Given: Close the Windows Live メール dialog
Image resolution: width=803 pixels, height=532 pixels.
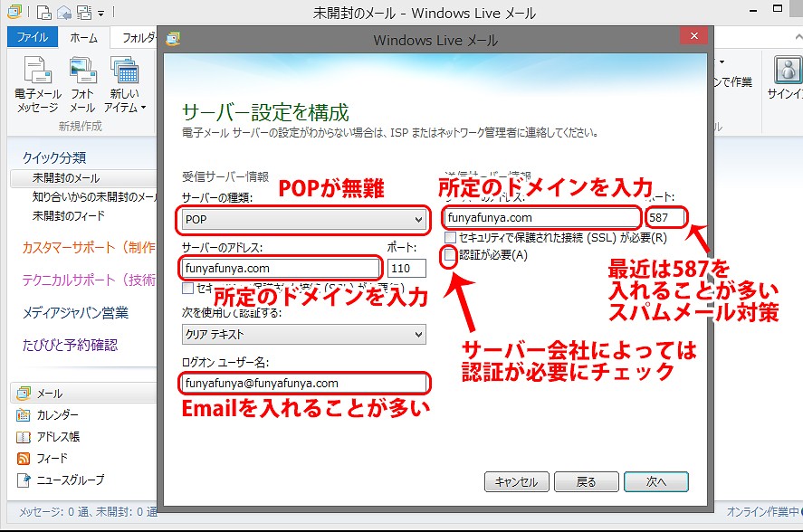Looking at the screenshot, I should [x=694, y=35].
